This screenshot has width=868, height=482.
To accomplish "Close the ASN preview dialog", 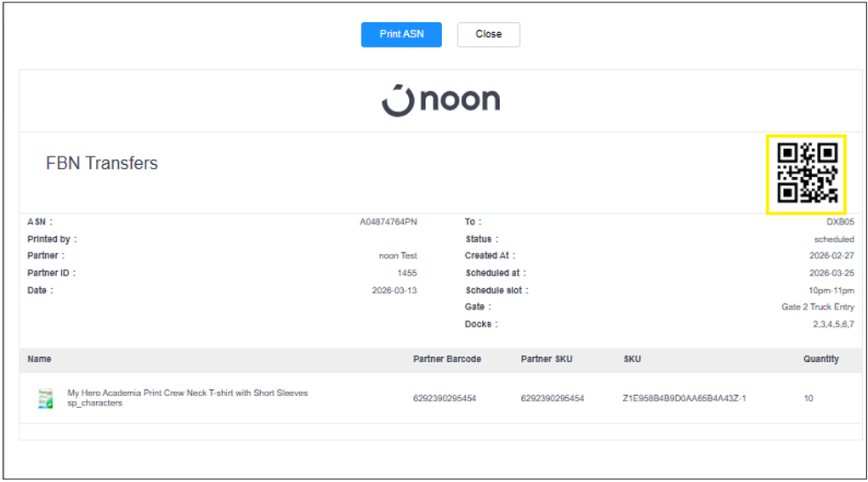I will [488, 34].
